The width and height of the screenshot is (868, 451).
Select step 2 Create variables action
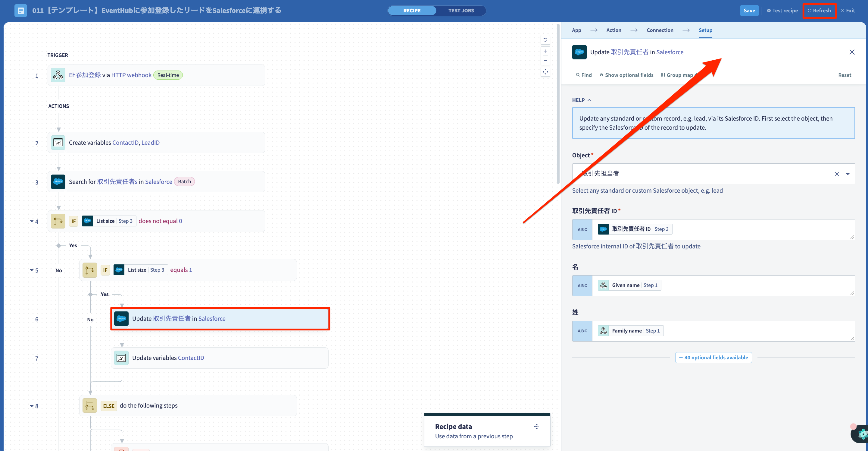tap(156, 143)
